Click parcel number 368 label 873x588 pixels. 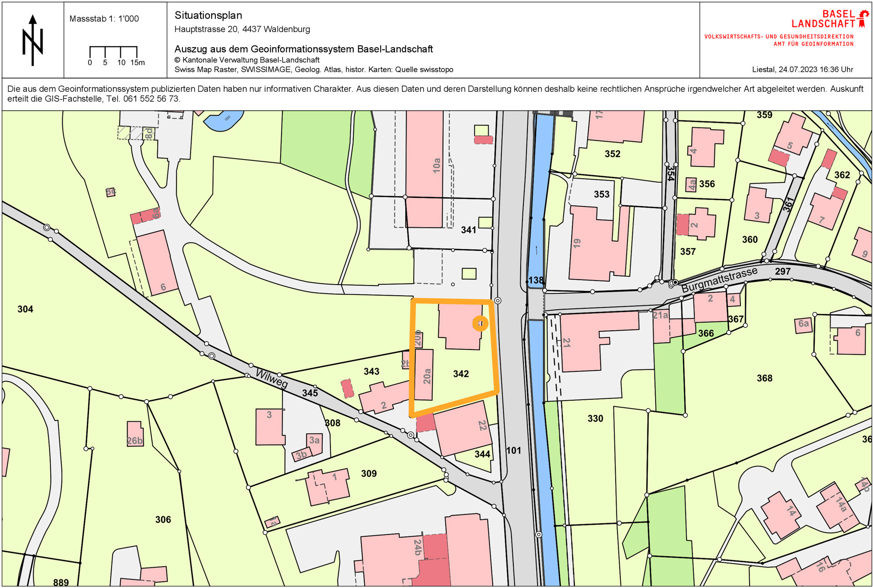[764, 378]
